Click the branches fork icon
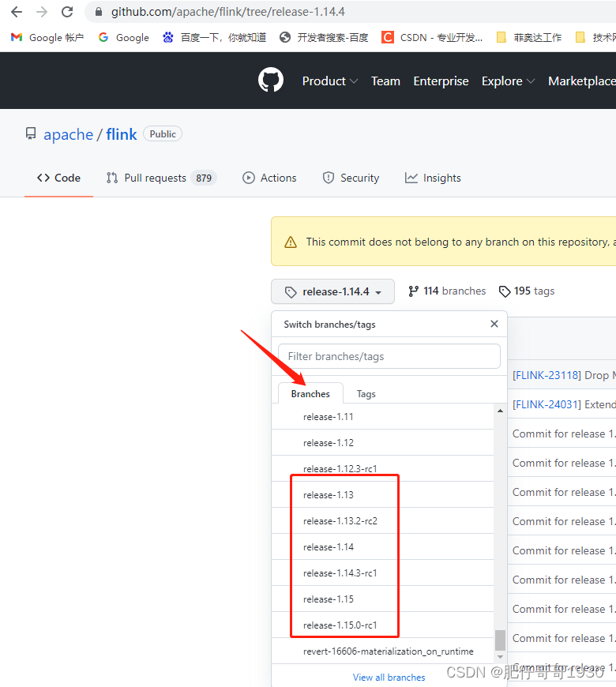 (x=413, y=291)
